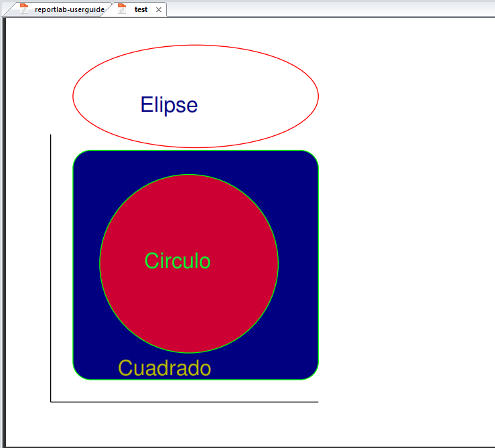Click the PDF icon on reportlab-userguide tab

tap(24, 9)
